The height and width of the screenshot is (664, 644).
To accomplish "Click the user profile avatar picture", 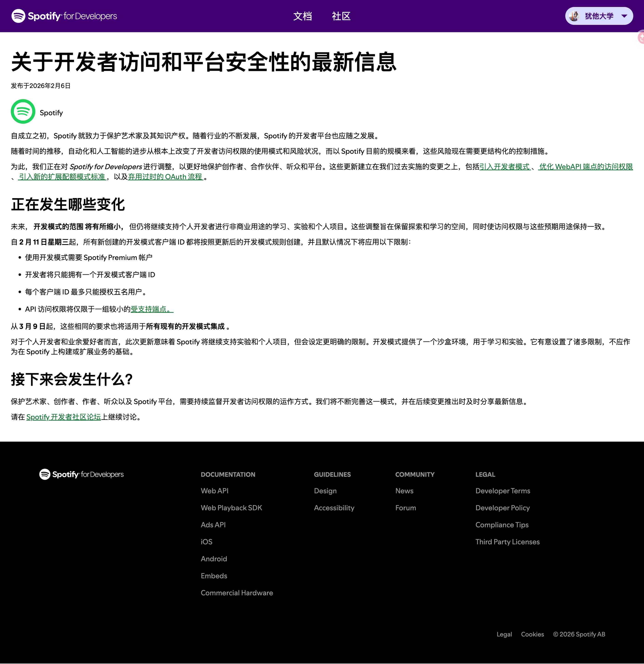I will (574, 16).
